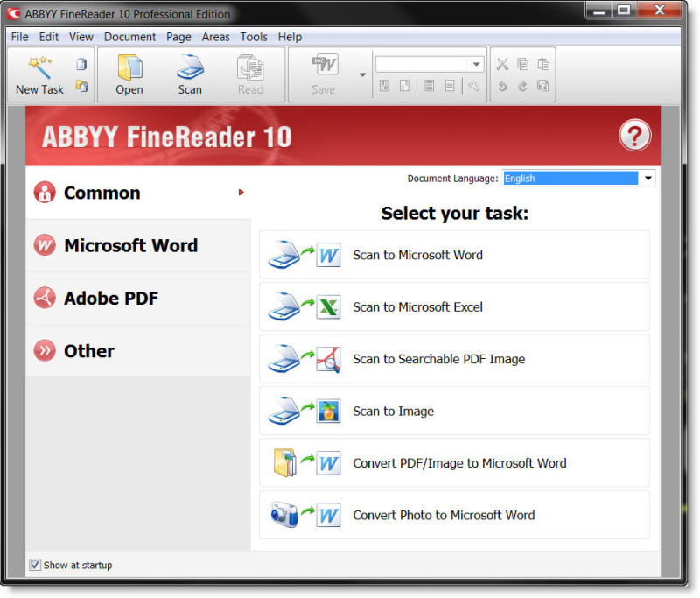Choose Scan to Microsoft Excel task
This screenshot has height=598, width=700.
[454, 306]
